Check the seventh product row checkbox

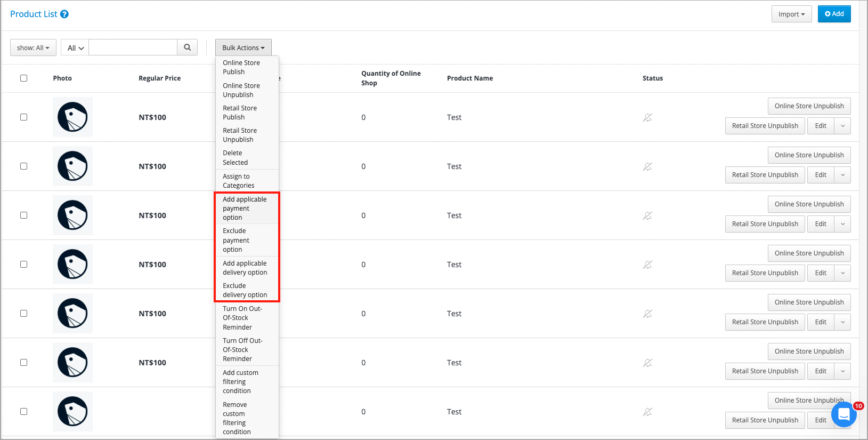point(23,411)
